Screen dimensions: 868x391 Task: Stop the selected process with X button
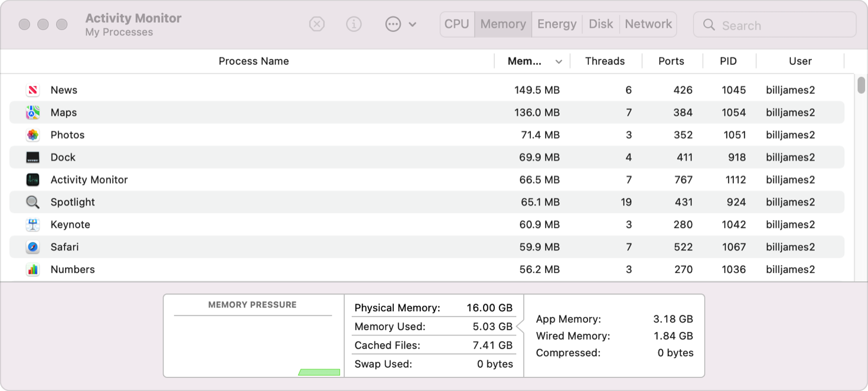point(317,24)
